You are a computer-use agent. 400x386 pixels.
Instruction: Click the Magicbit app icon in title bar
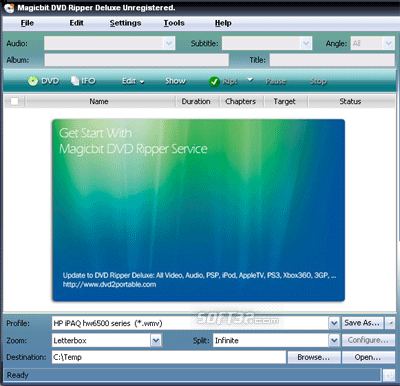pos(8,7)
